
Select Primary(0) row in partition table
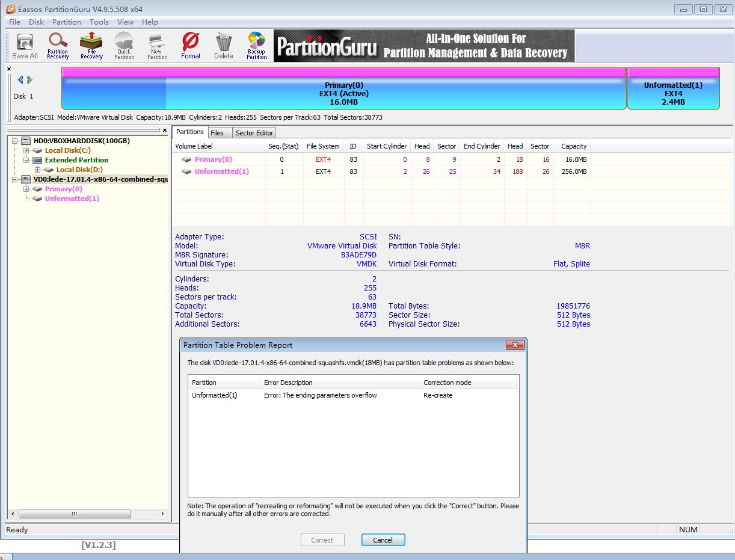tap(381, 159)
